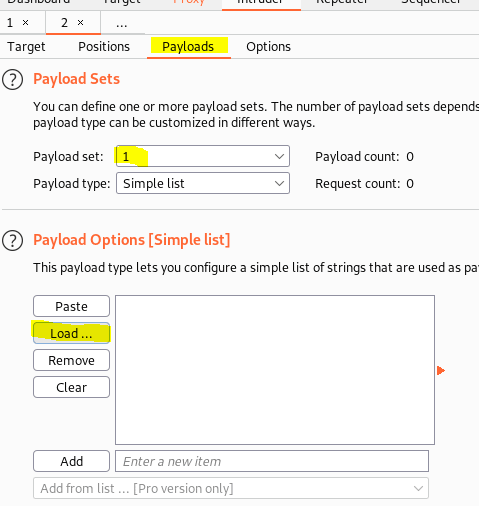The width and height of the screenshot is (479, 506).
Task: Expand the Payload set dropdown
Action: pos(203,156)
